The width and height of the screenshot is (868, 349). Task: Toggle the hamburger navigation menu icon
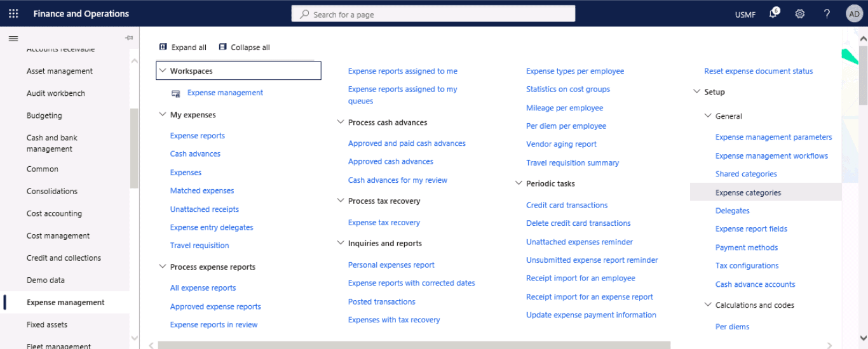click(13, 39)
